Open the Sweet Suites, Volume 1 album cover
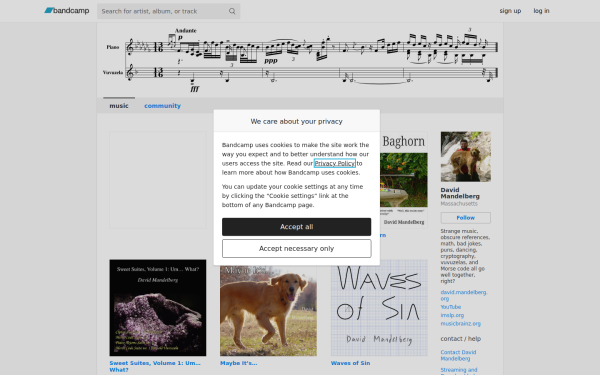The height and width of the screenshot is (375, 600). tap(158, 308)
